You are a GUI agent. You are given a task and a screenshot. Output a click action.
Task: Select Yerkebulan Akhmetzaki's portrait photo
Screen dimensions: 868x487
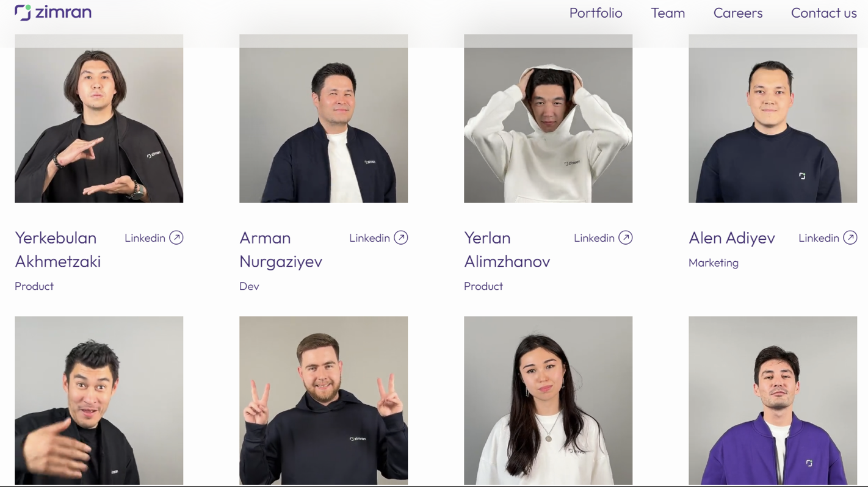[x=99, y=118]
